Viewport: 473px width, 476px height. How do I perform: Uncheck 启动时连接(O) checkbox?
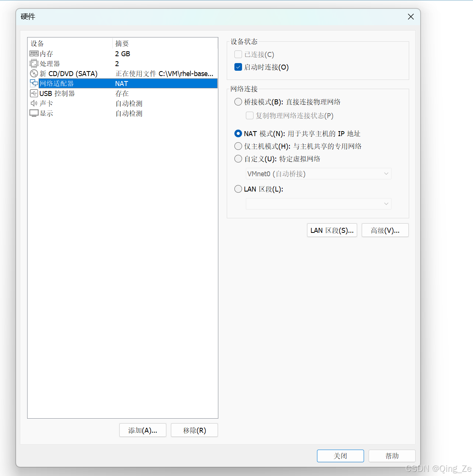(238, 67)
